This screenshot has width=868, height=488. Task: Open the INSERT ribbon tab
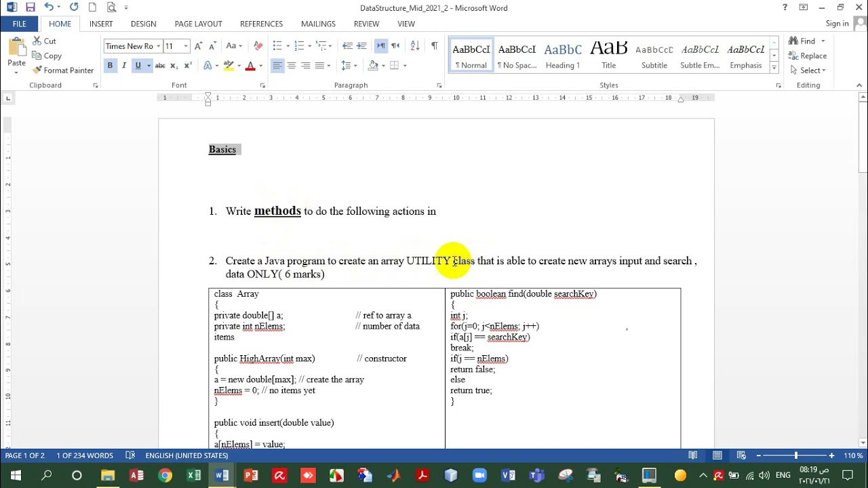[101, 24]
